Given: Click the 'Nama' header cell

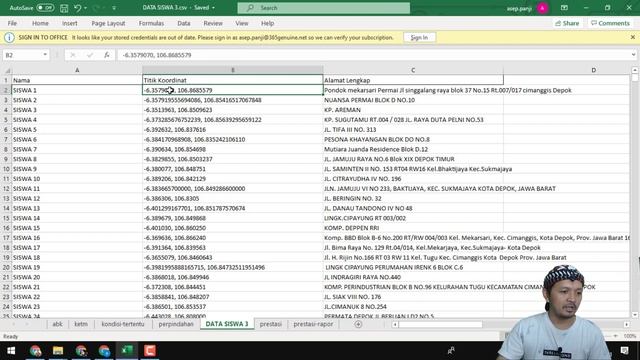Looking at the screenshot, I should [x=77, y=80].
